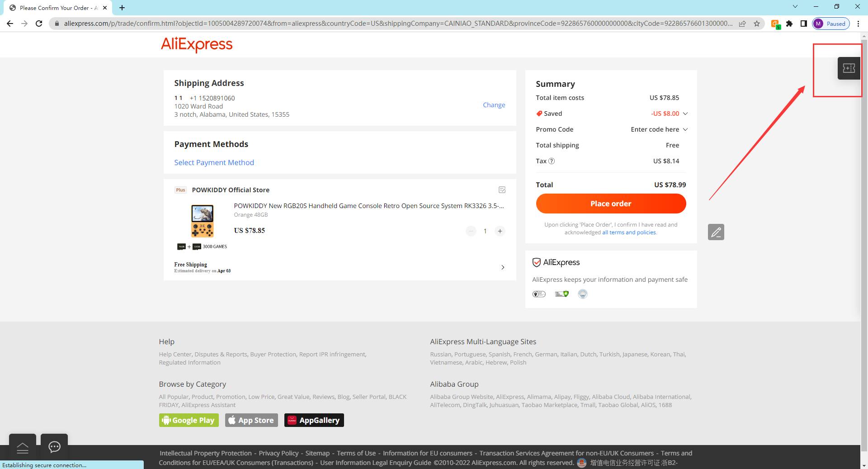Click the Google Play download badge

tap(189, 420)
